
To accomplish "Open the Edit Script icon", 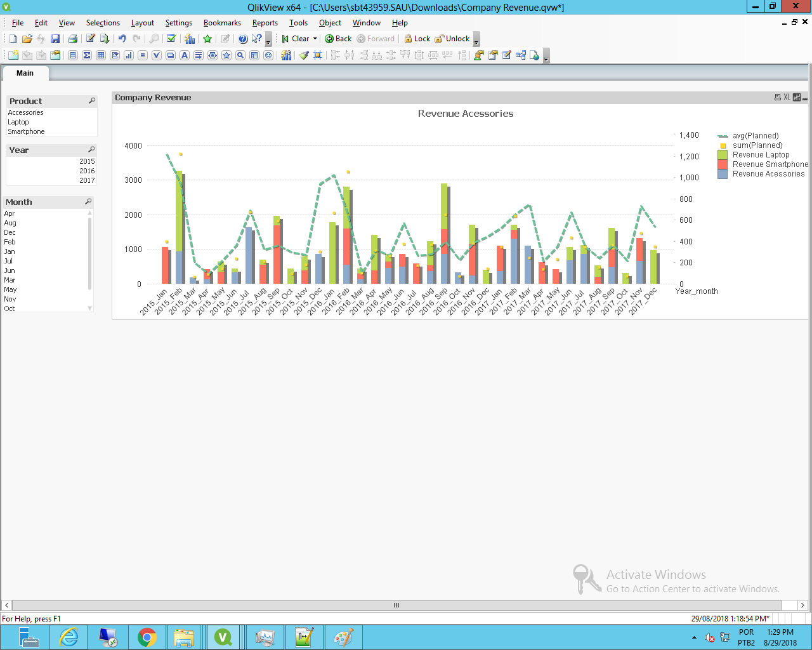I will (x=91, y=39).
